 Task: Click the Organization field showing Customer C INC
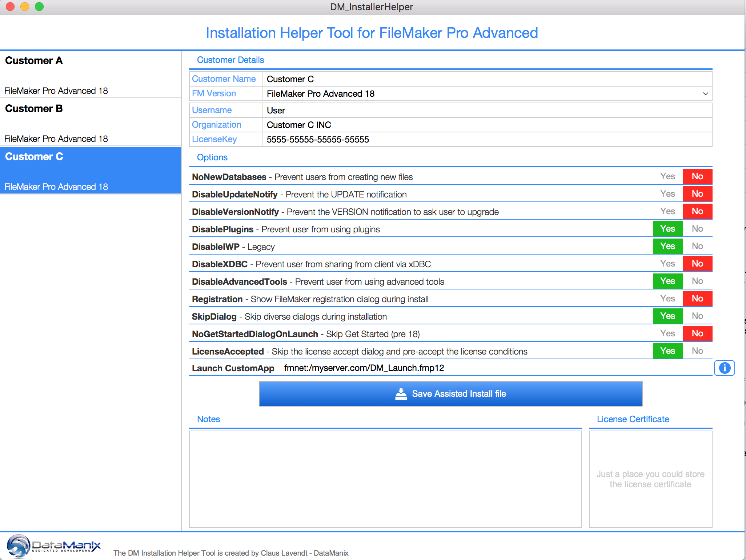click(487, 125)
